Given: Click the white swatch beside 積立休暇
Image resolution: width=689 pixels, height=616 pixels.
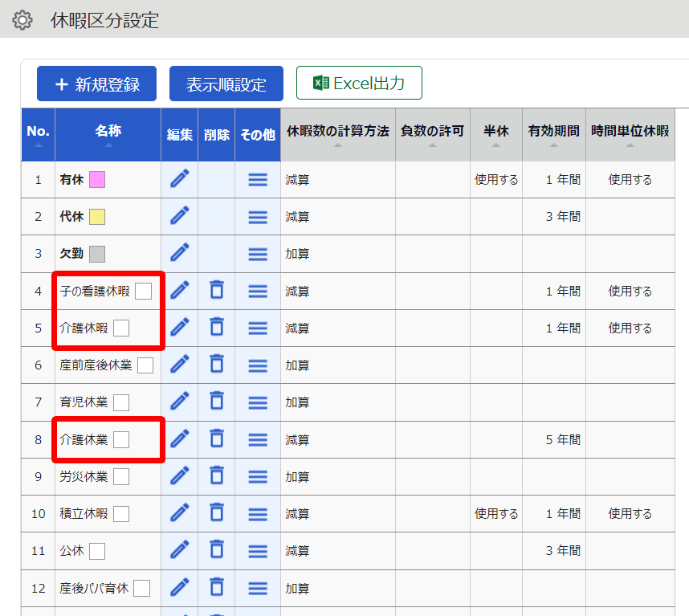Looking at the screenshot, I should (x=121, y=514).
